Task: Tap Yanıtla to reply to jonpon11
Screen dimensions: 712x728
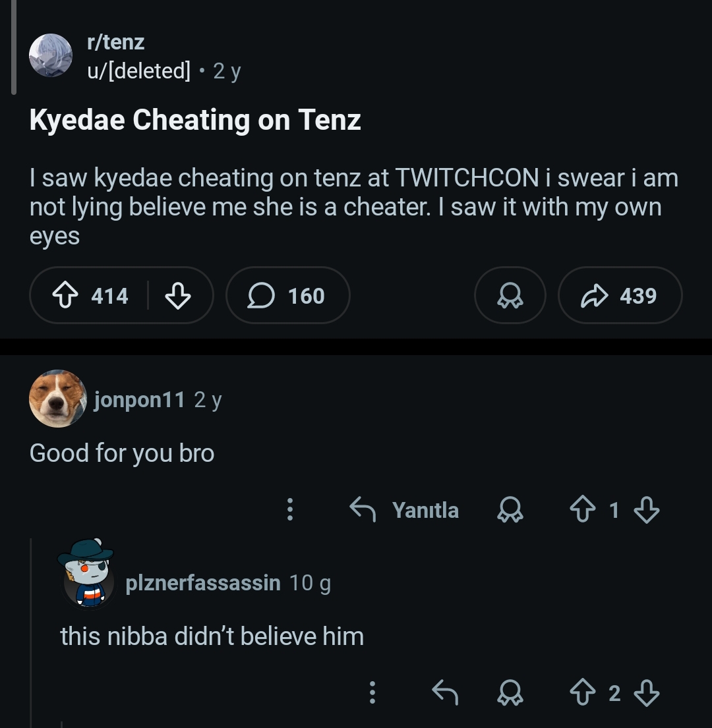Action: pyautogui.click(x=426, y=509)
